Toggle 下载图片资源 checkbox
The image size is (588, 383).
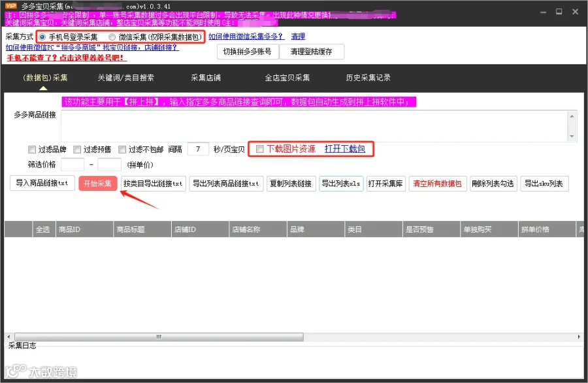point(260,149)
